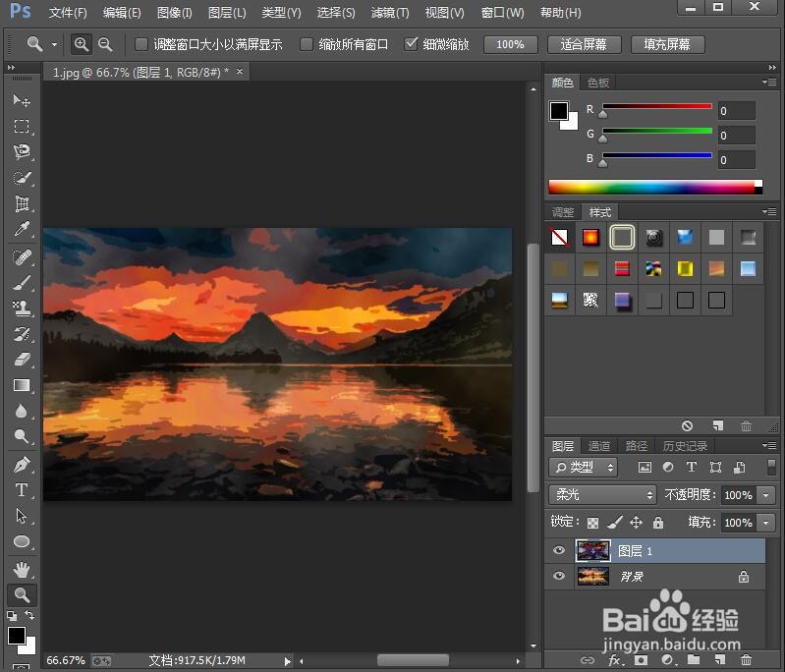The height and width of the screenshot is (672, 785).
Task: Hide 背景 layer visibility eye
Action: pyautogui.click(x=559, y=576)
